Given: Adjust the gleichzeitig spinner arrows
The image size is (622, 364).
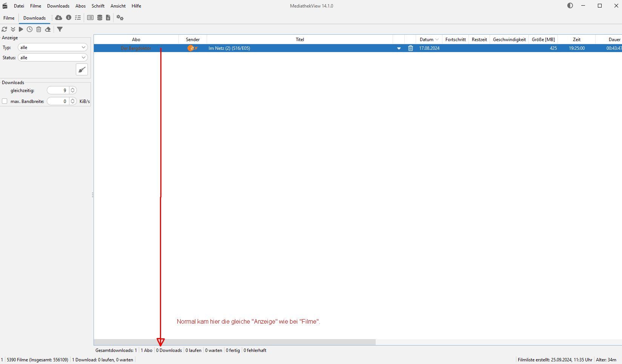Looking at the screenshot, I should point(73,90).
